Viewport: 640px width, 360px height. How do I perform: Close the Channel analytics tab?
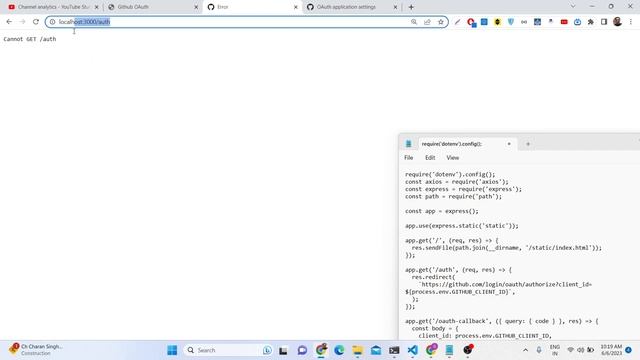click(96, 7)
